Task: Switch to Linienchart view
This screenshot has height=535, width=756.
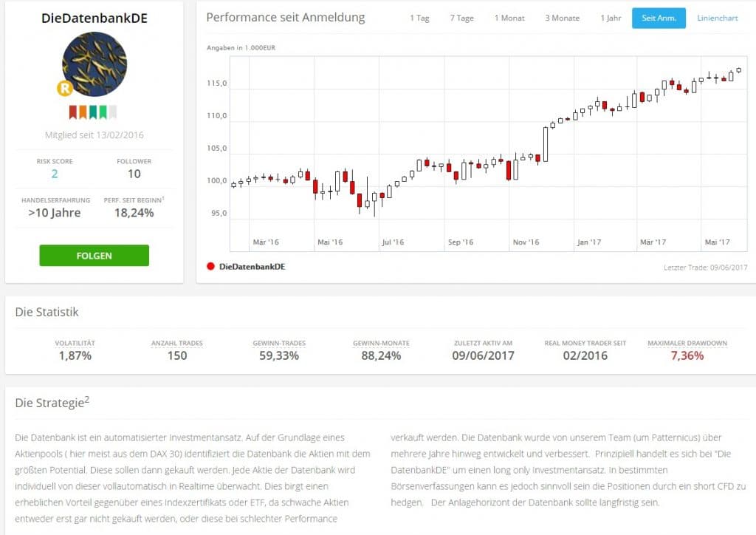Action: pyautogui.click(x=717, y=18)
